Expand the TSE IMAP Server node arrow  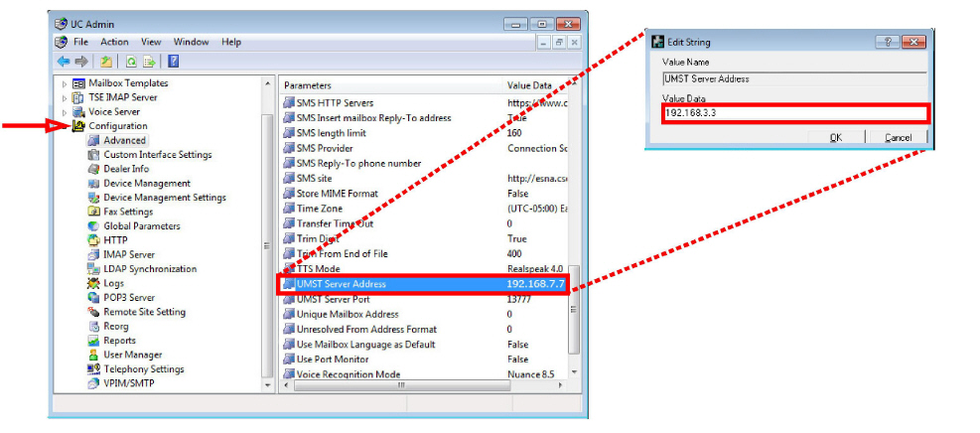(64, 97)
